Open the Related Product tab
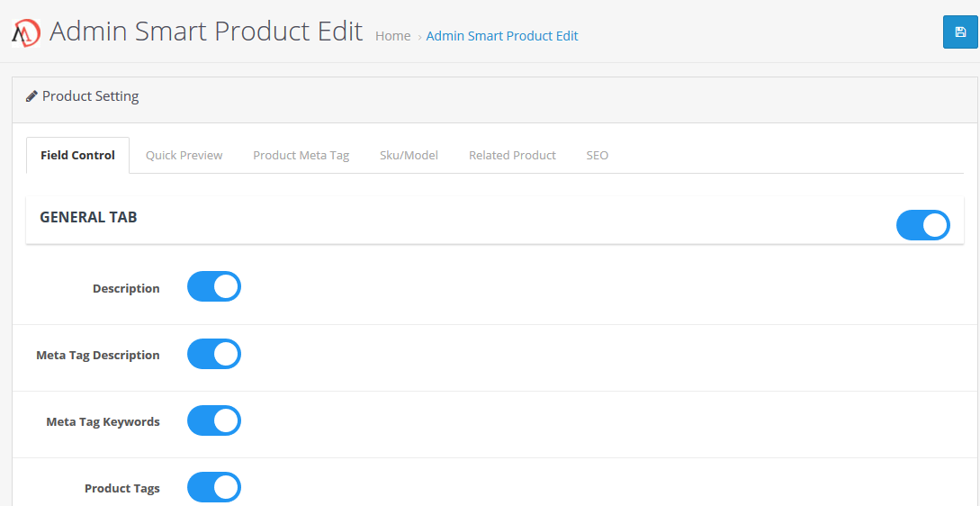This screenshot has height=506, width=980. (512, 155)
